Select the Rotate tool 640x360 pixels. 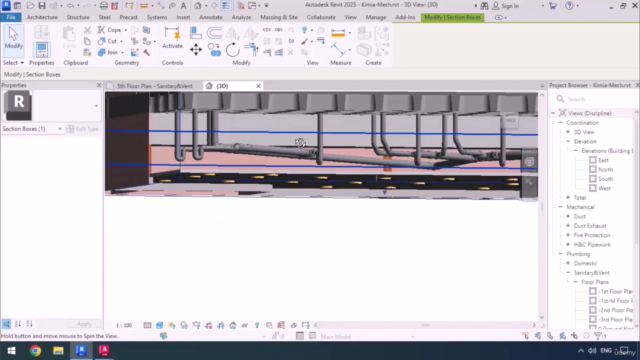coord(232,50)
